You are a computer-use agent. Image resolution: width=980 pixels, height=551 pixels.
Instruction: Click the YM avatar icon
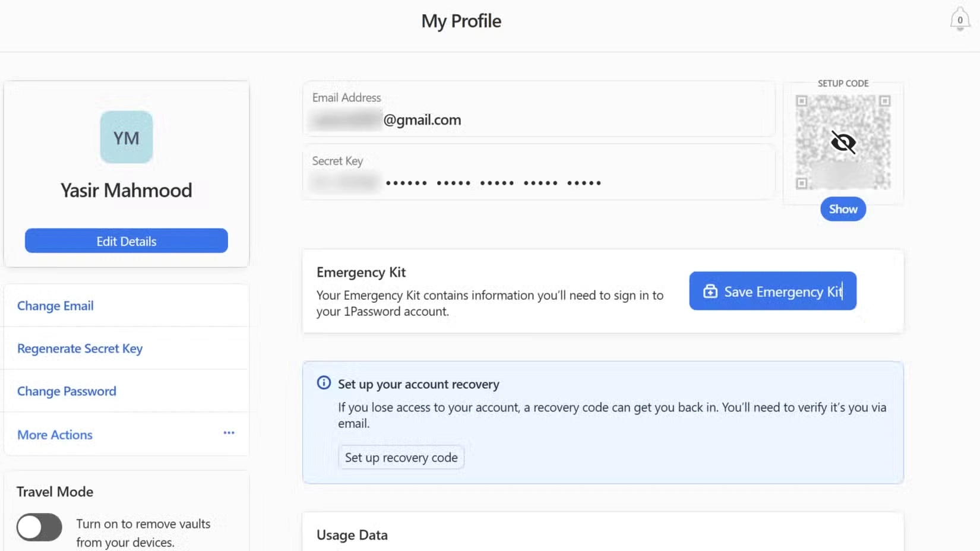click(126, 137)
